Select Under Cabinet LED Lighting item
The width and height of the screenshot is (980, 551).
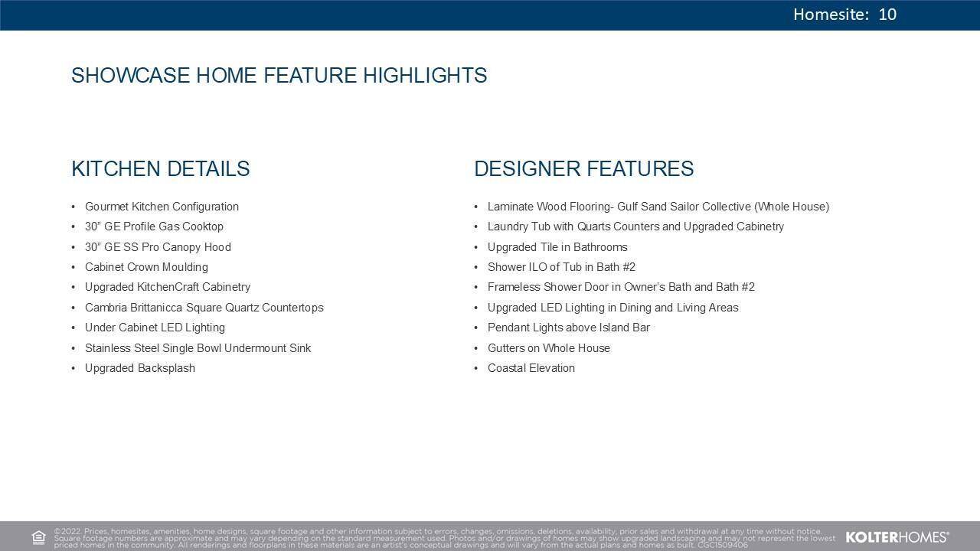[x=155, y=328]
